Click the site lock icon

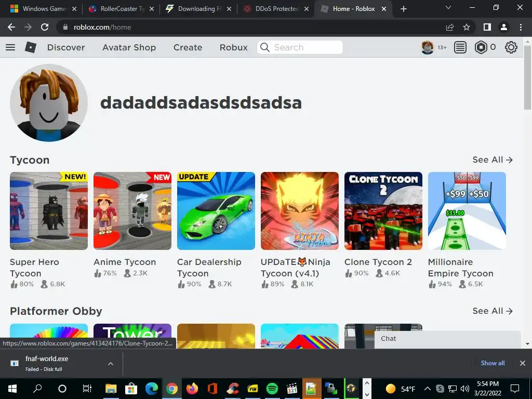(x=65, y=27)
